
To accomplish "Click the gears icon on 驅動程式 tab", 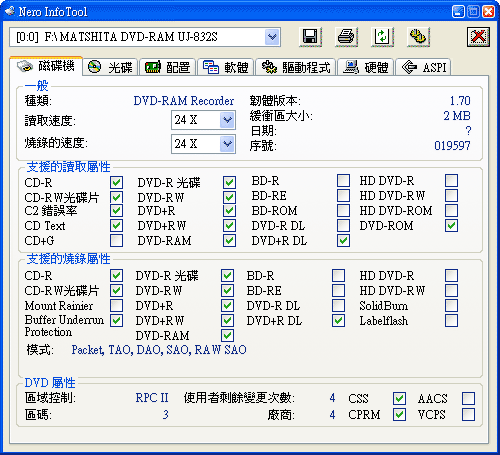I will [x=269, y=67].
